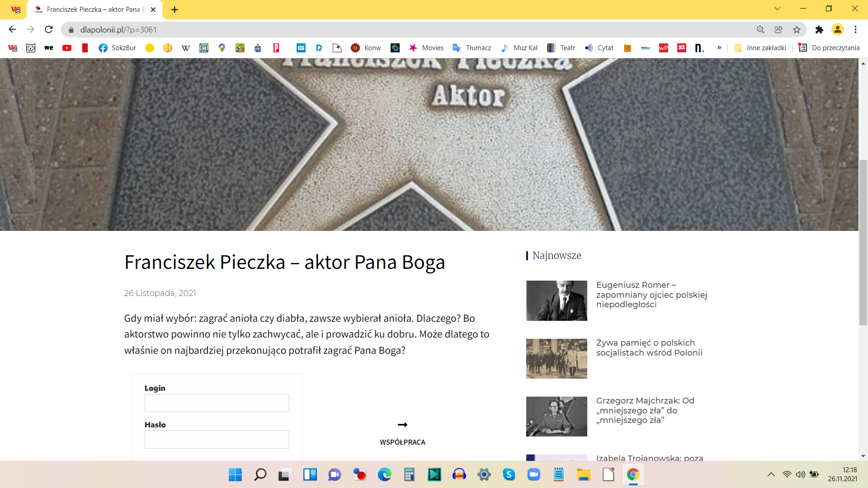Click the share page icon
This screenshot has width=868, height=488.
pyautogui.click(x=778, y=29)
